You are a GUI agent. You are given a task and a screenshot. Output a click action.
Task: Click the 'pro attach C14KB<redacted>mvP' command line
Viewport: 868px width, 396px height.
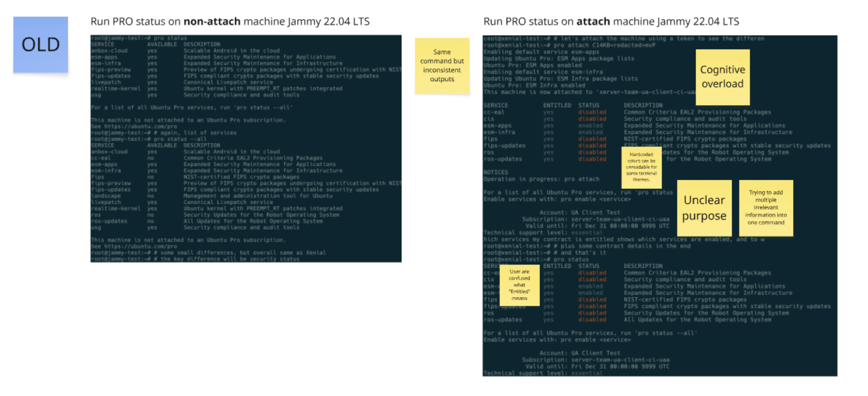tap(569, 45)
